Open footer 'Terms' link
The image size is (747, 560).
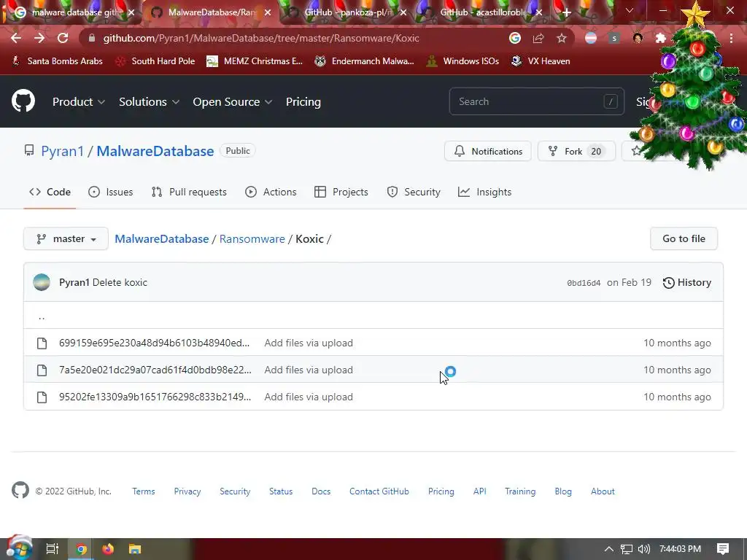(x=144, y=491)
